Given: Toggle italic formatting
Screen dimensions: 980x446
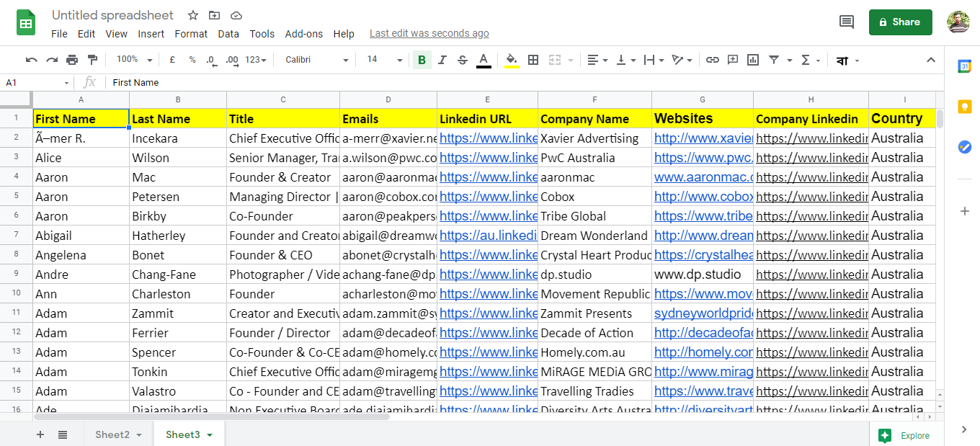Looking at the screenshot, I should [x=442, y=60].
